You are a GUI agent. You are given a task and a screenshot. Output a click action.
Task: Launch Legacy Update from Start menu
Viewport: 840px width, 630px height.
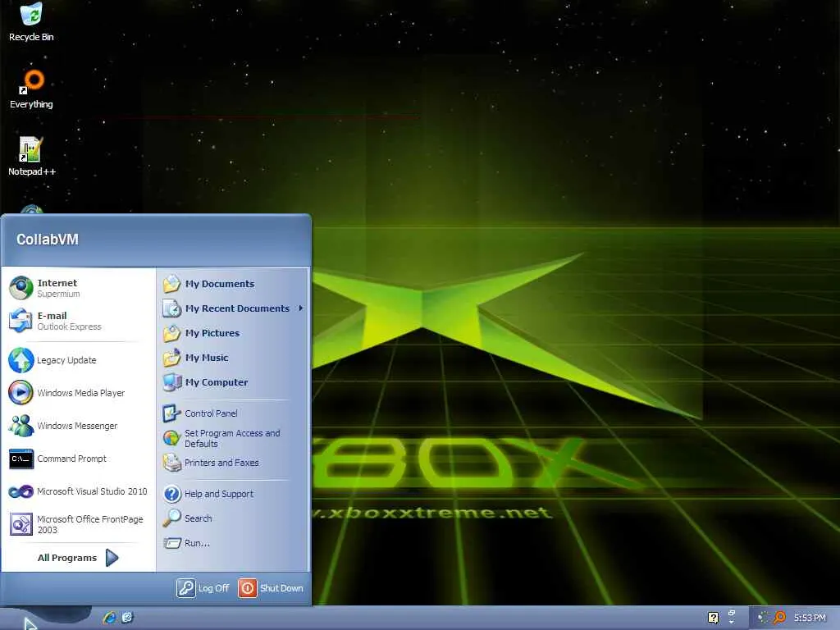click(x=78, y=360)
